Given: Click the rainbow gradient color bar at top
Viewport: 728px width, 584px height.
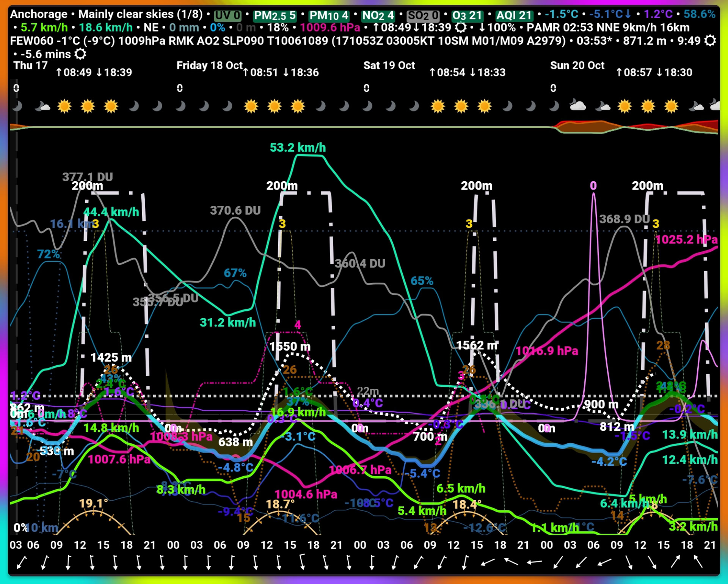Looking at the screenshot, I should [364, 3].
